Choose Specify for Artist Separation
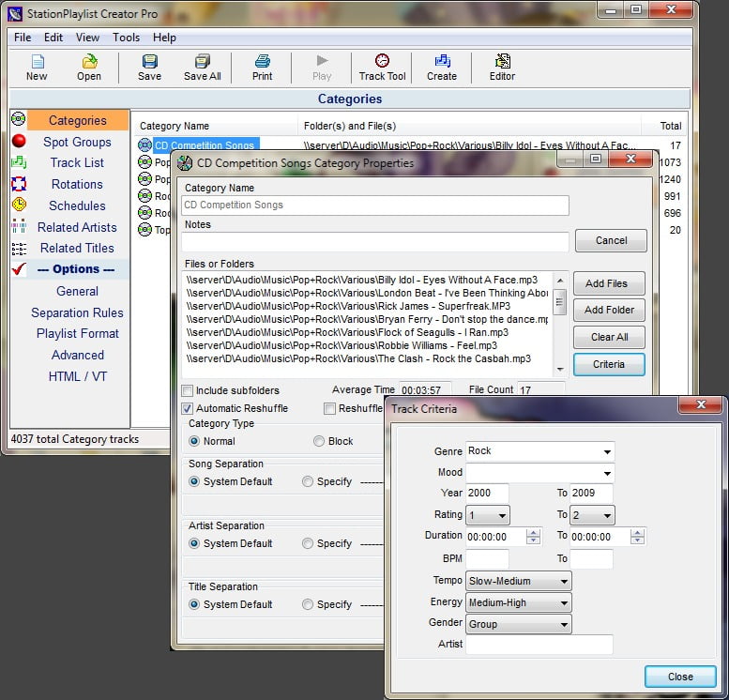This screenshot has height=700, width=729. tap(308, 543)
